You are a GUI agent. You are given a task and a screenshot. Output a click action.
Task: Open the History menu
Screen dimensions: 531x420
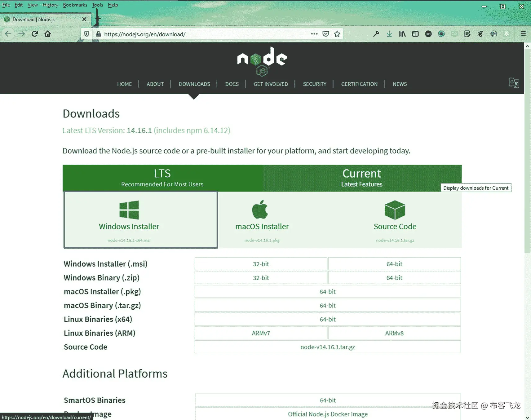(50, 5)
